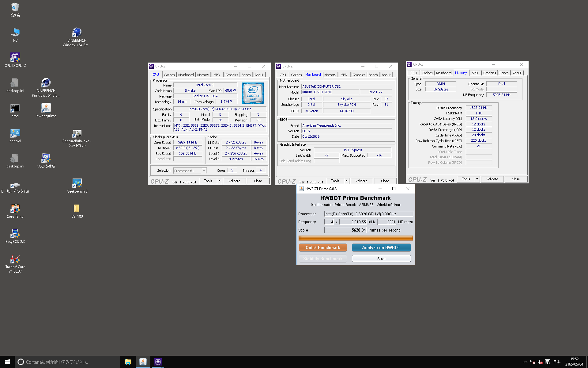Click Core Speed value 5927.14 MHz
The image size is (588, 368).
(188, 143)
